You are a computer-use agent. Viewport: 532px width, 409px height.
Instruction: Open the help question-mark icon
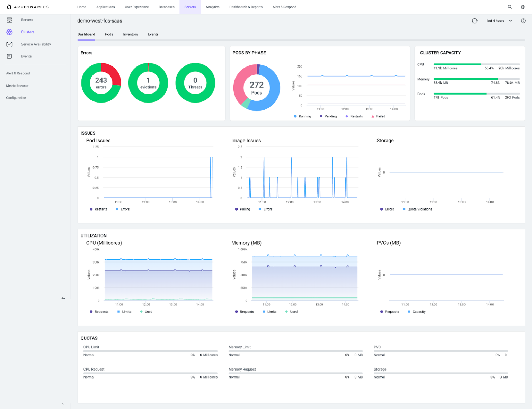(x=523, y=21)
